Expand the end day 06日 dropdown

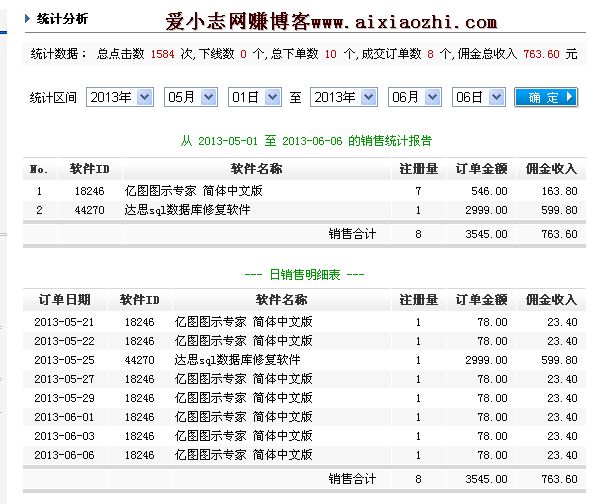(x=479, y=97)
